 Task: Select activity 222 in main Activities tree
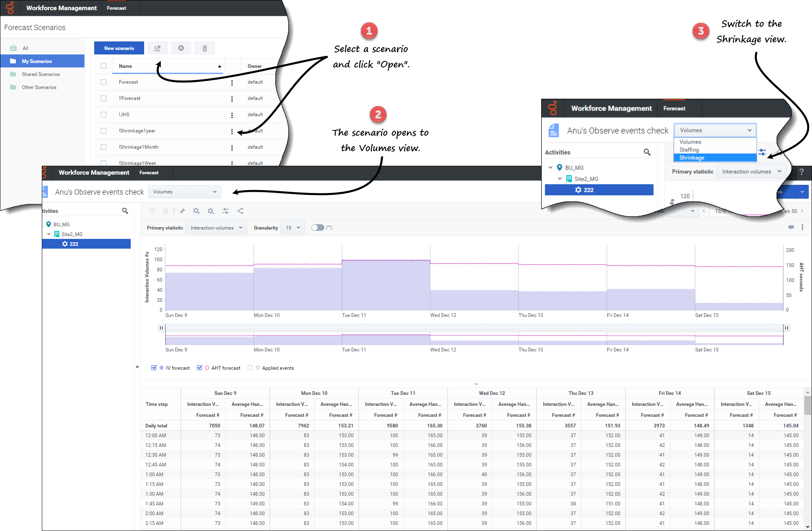click(86, 244)
